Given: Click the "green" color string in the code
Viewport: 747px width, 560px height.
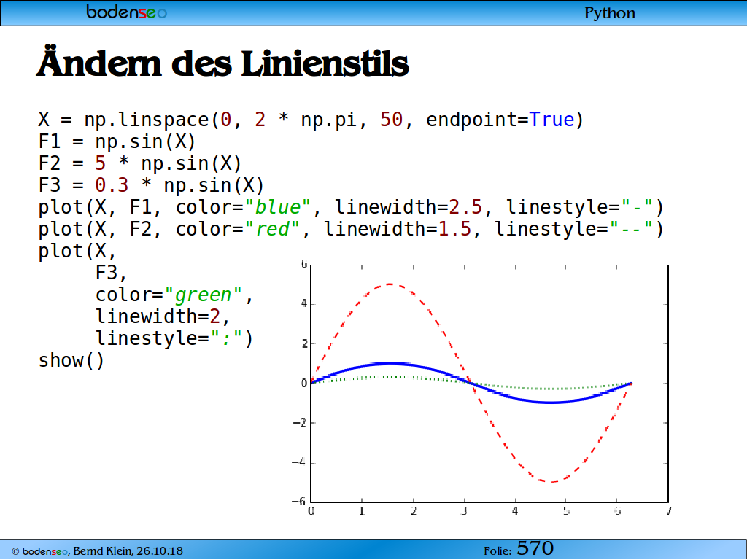Looking at the screenshot, I should (204, 295).
